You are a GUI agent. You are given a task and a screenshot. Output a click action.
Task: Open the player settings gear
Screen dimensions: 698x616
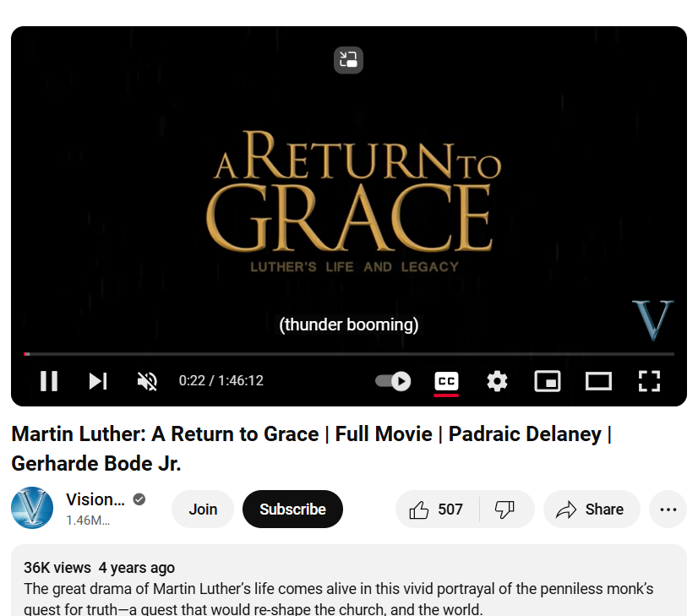tap(497, 381)
